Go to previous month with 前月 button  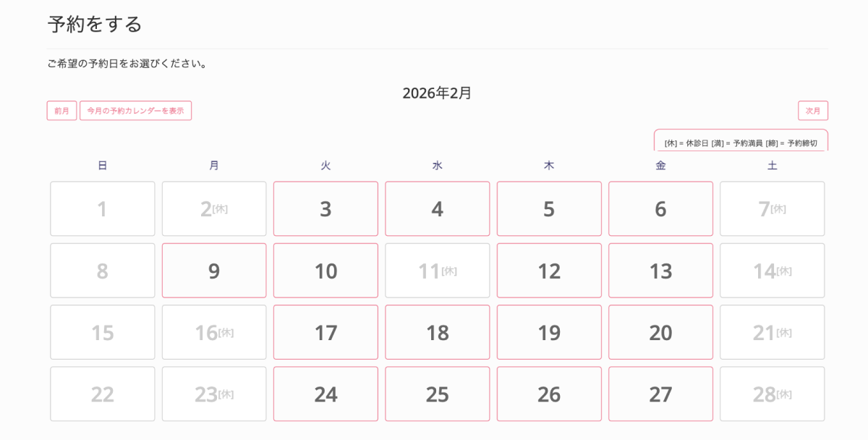(61, 111)
